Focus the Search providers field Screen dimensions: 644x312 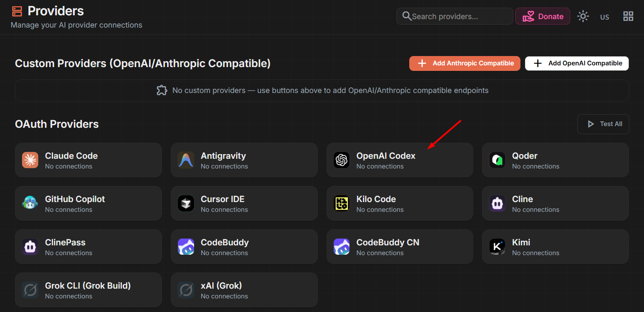(455, 16)
